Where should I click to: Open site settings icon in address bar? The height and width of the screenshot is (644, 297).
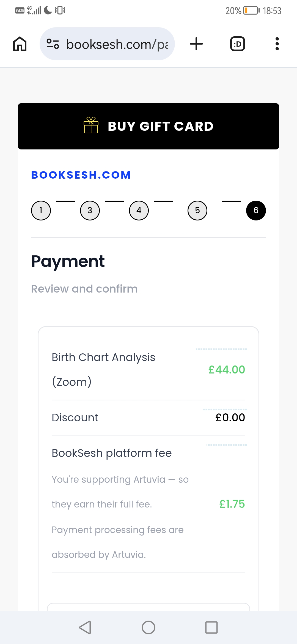pyautogui.click(x=53, y=44)
